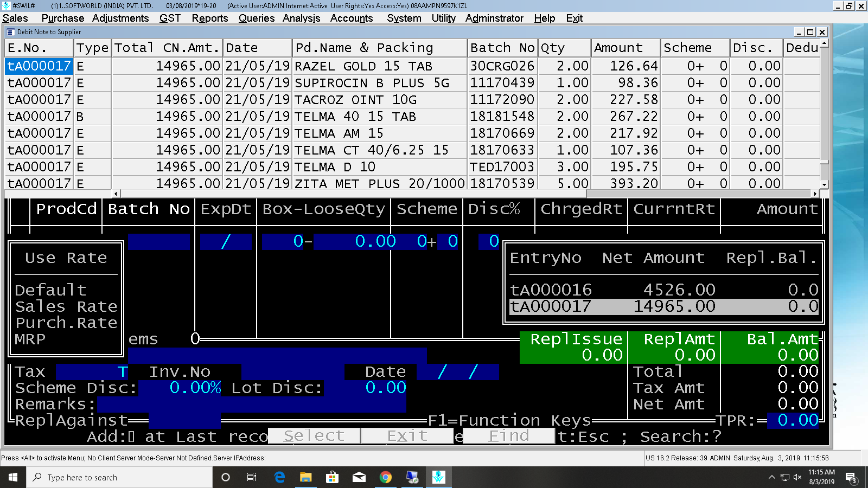Open File Explorer from taskbar
The width and height of the screenshot is (868, 488).
[306, 477]
